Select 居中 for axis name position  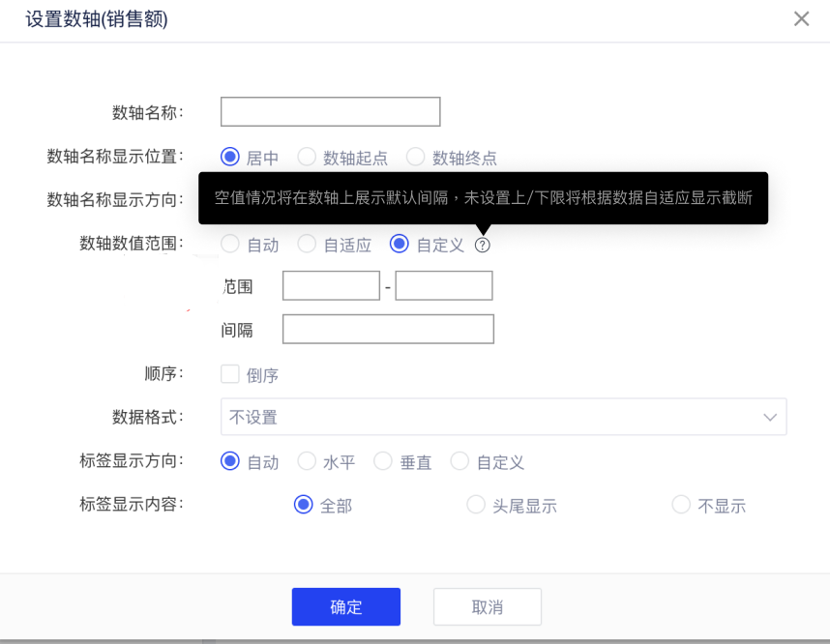click(x=230, y=157)
